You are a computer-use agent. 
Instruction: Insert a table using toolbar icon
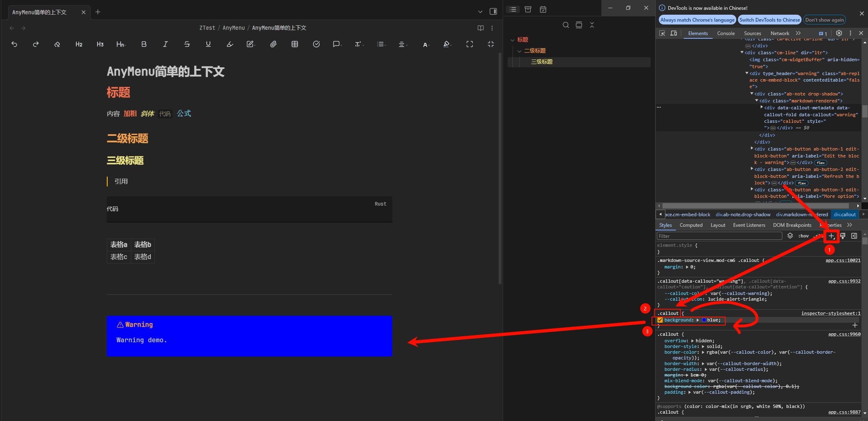(295, 44)
